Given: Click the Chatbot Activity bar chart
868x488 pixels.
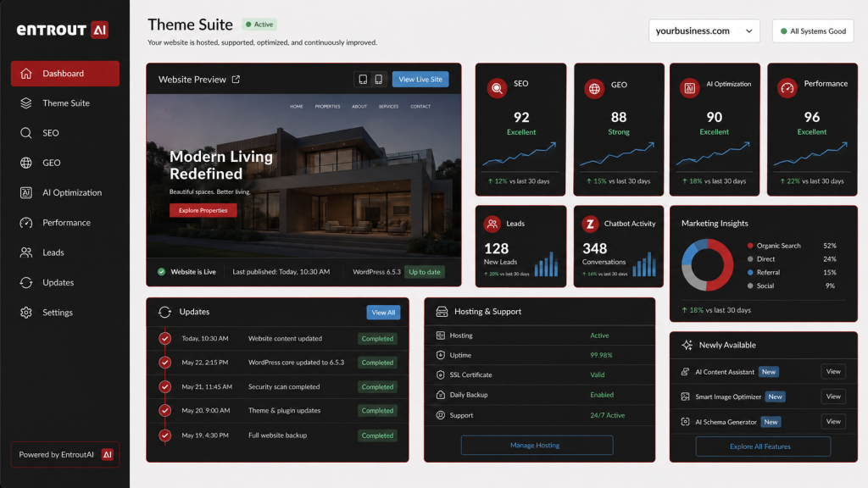Looking at the screenshot, I should coord(644,264).
